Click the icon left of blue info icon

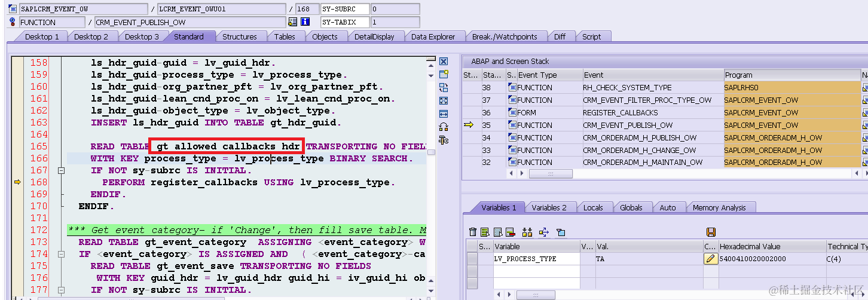pyautogui.click(x=292, y=22)
